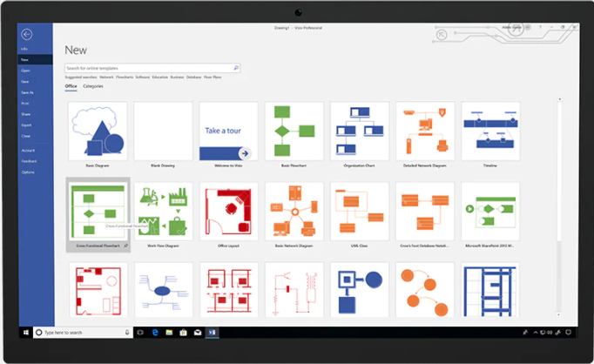
Task: Launch Microsoft Edge from the taskbar
Action: point(155,333)
